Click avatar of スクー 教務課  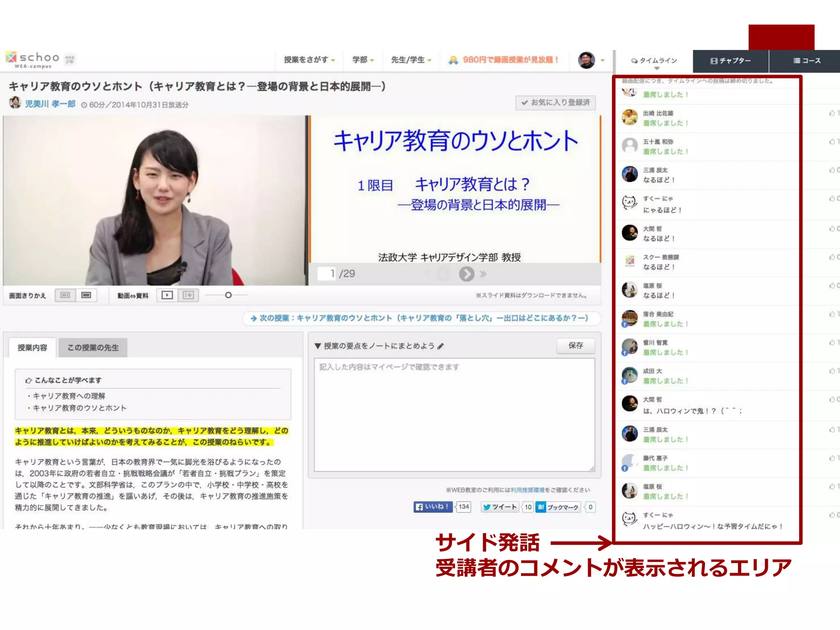click(630, 261)
